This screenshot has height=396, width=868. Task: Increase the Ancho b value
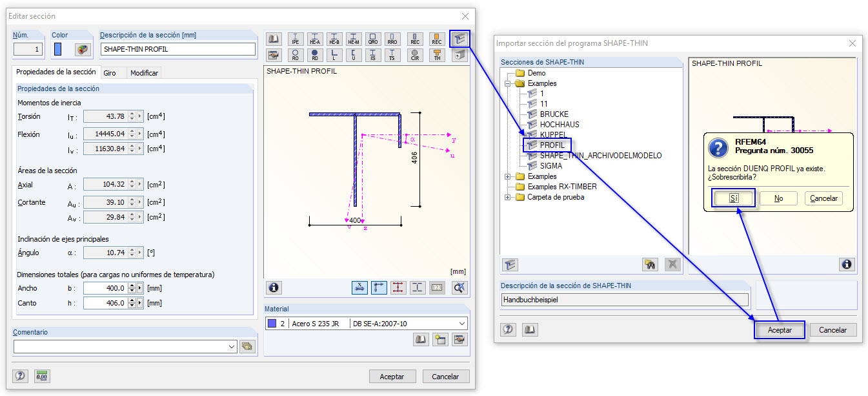(132, 285)
